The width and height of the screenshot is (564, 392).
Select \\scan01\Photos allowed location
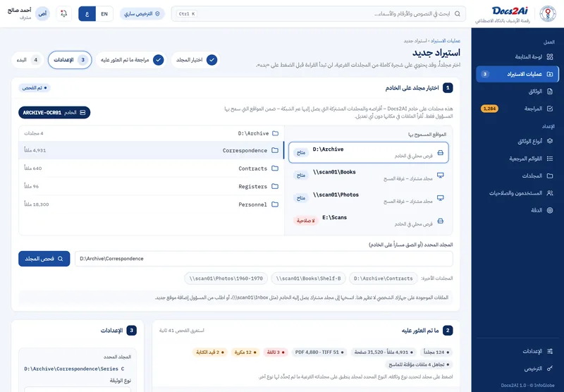(x=368, y=198)
